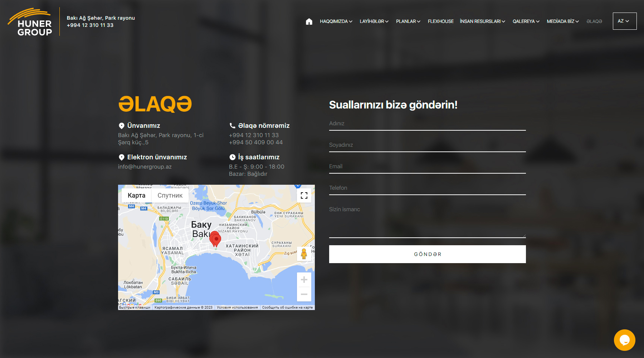The height and width of the screenshot is (358, 644).
Task: Open the AZ language dropdown
Action: [x=624, y=21]
